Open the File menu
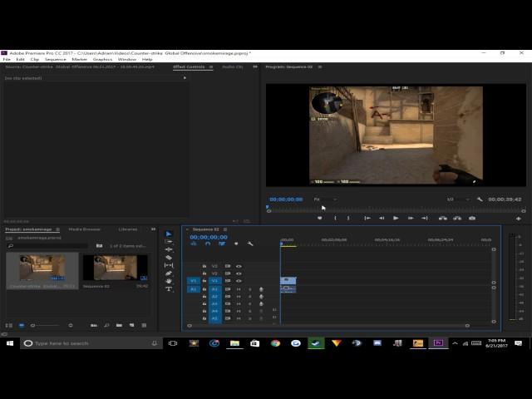This screenshot has height=399, width=532. pos(7,59)
